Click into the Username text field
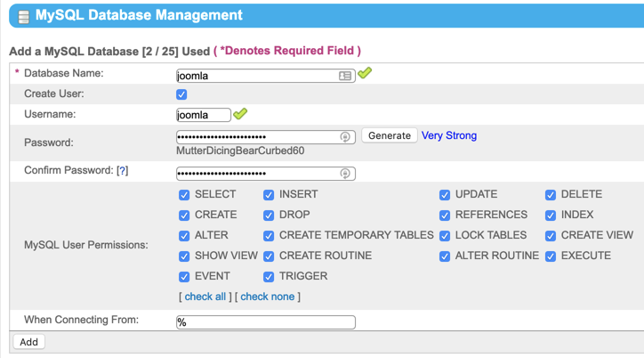The image size is (644, 358). [x=203, y=115]
